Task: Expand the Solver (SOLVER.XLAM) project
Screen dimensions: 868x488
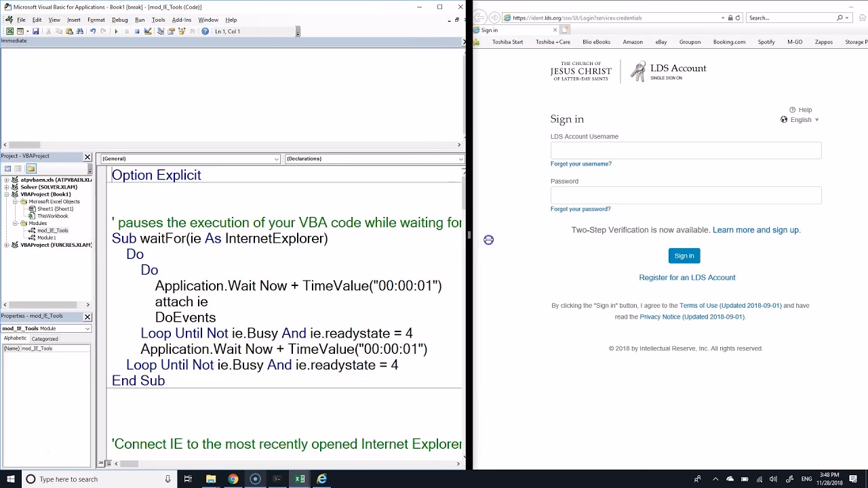Action: (x=7, y=187)
